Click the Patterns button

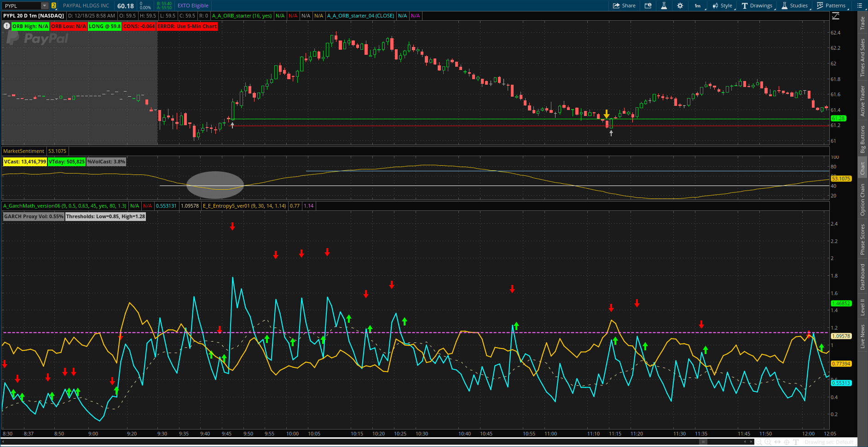[831, 6]
